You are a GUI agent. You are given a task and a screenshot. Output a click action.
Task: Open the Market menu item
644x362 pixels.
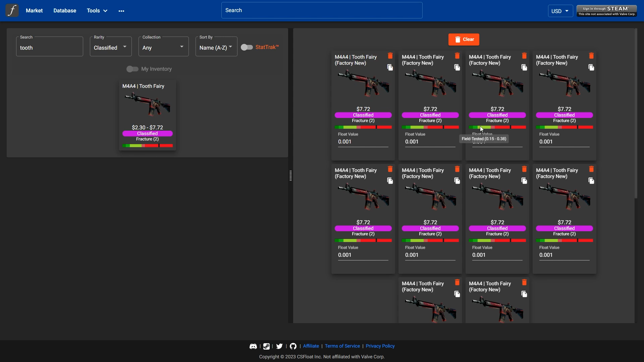pyautogui.click(x=34, y=11)
